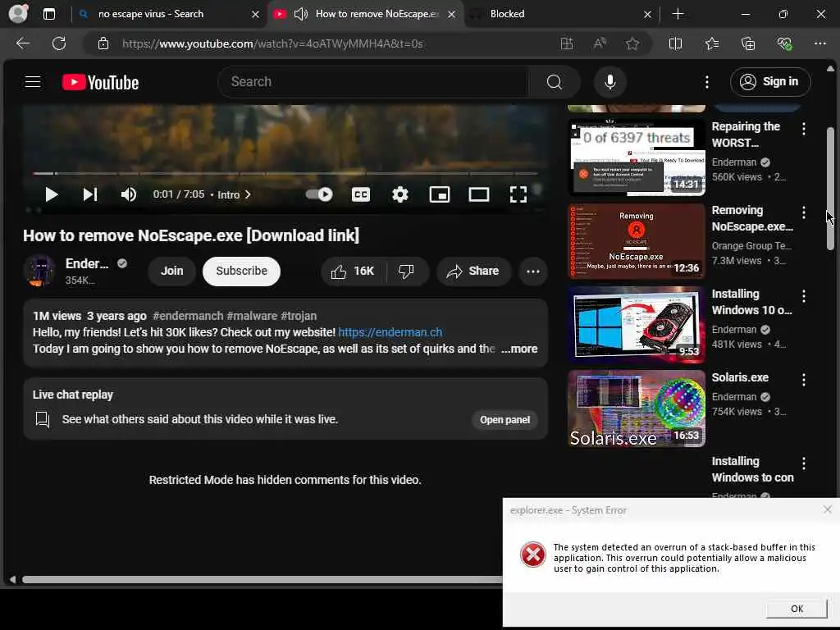
Task: Click the browser address bar URL
Action: coord(272,44)
